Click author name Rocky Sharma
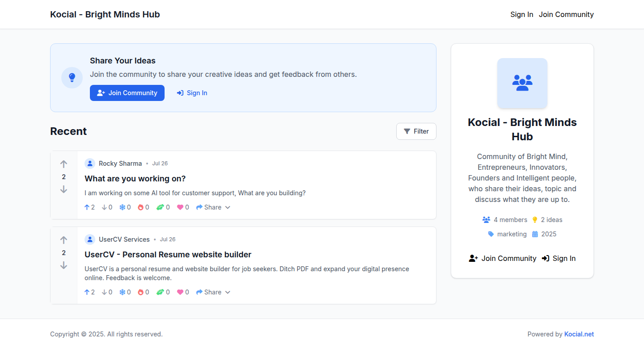This screenshot has width=644, height=340. point(120,164)
